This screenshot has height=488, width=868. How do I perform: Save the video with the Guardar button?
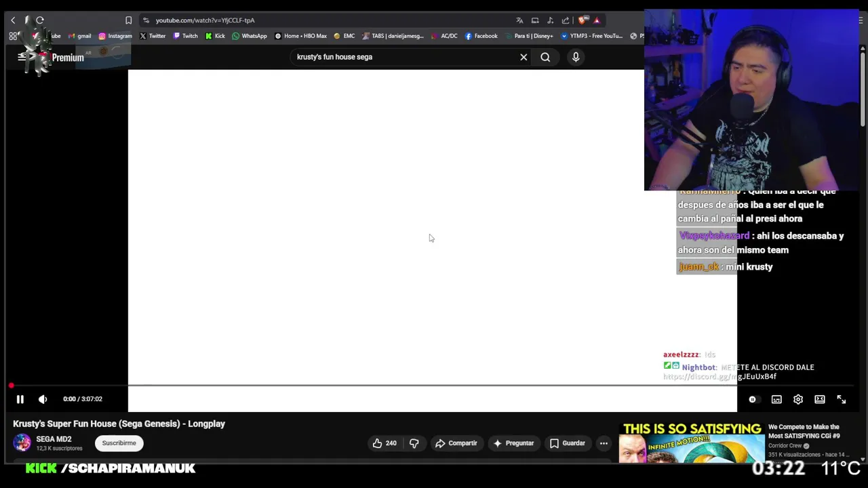567,443
